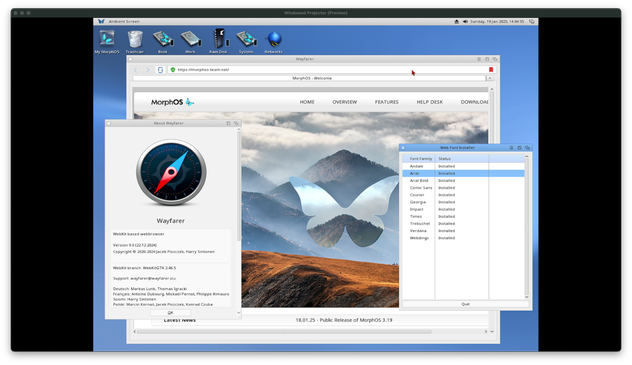The image size is (632, 365).
Task: Go forward with Wayfarer's forward arrow
Action: [x=148, y=70]
